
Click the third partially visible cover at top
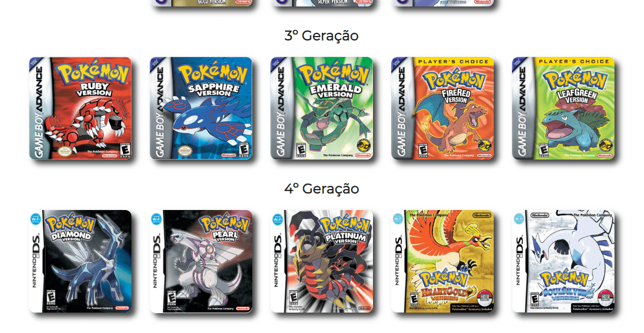(443, 3)
